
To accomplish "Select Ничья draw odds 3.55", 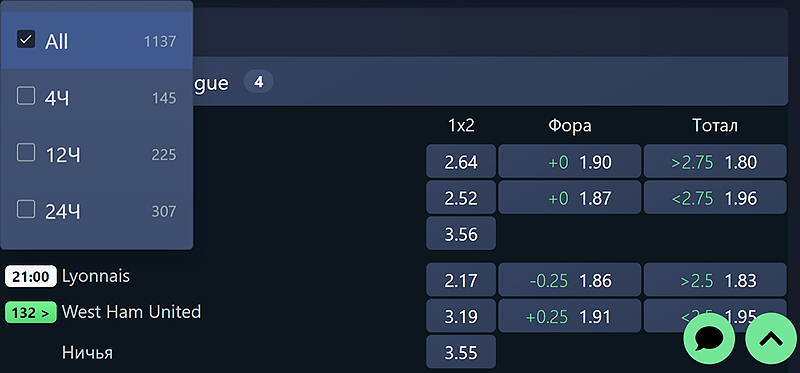I will click(461, 352).
